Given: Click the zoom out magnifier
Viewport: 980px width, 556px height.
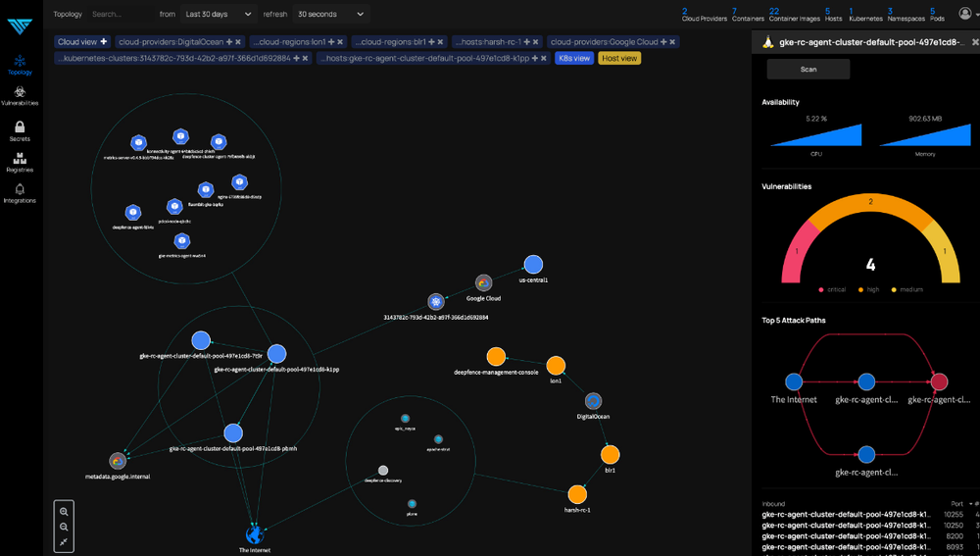Looking at the screenshot, I should tap(64, 527).
